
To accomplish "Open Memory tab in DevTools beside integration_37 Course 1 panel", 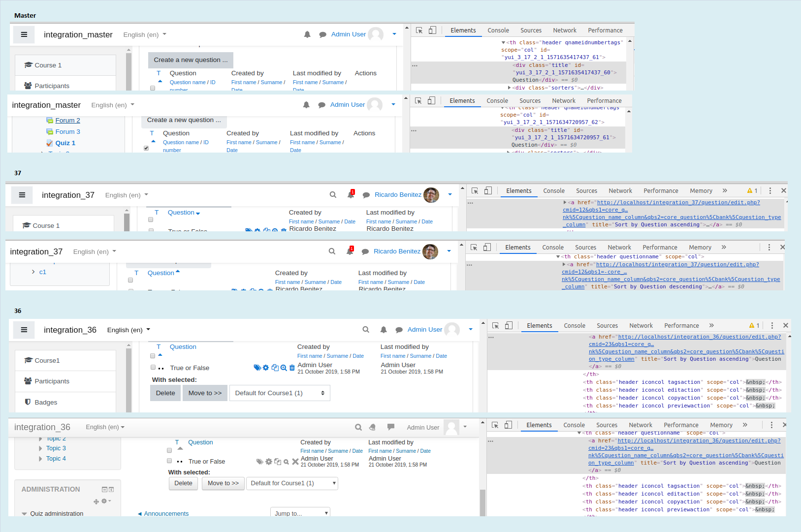I will tap(701, 191).
